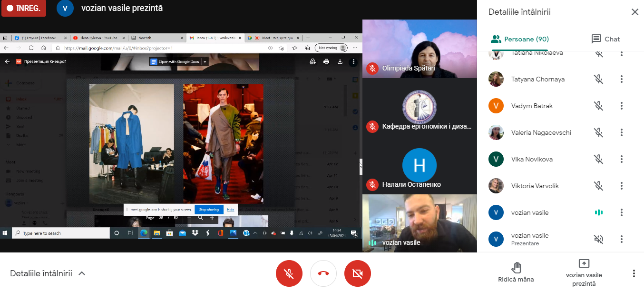Image resolution: width=644 pixels, height=292 pixels.
Task: Open more actions for Viktoria Varvolik
Action: point(622,186)
